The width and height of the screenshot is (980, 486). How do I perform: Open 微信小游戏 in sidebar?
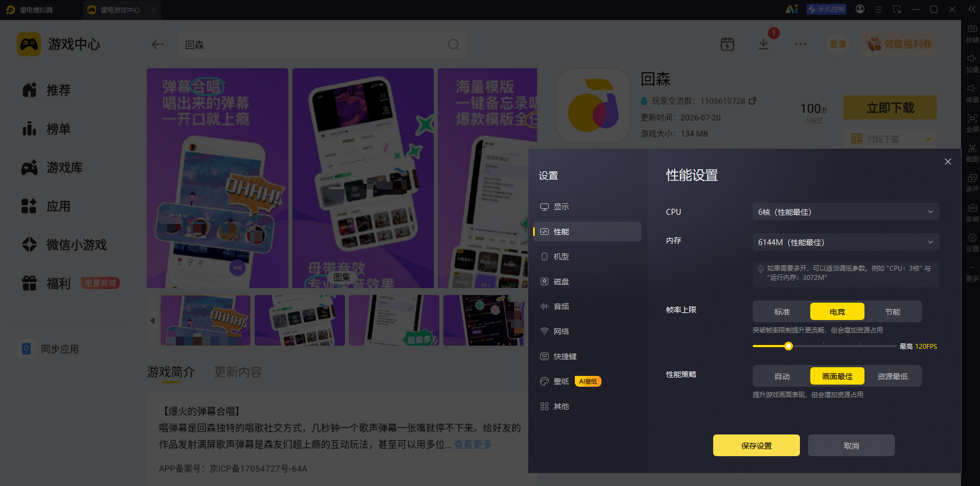64,245
